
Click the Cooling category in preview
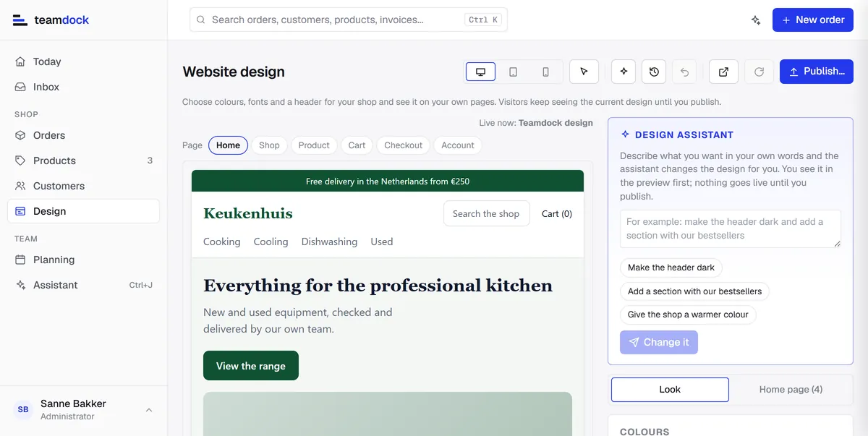pos(271,241)
